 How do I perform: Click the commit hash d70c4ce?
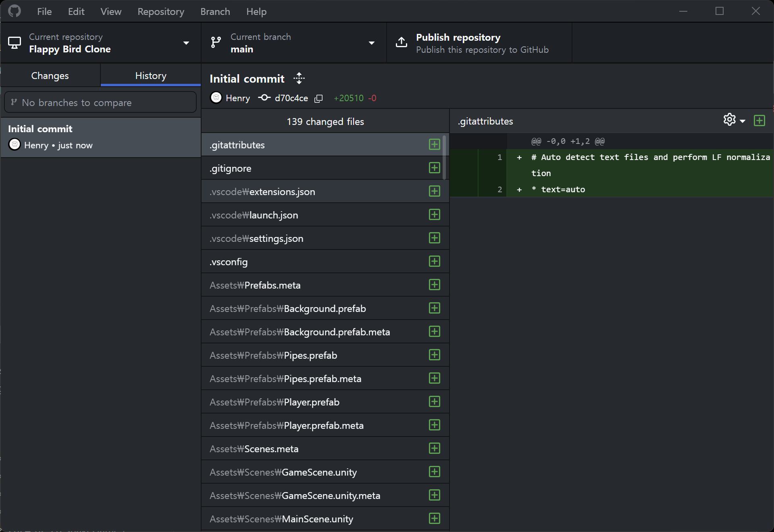[x=291, y=98]
